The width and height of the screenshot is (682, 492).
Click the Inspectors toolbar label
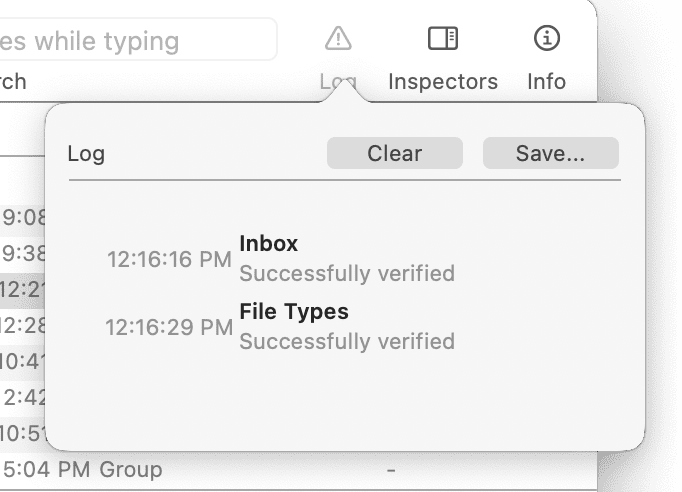pos(442,82)
